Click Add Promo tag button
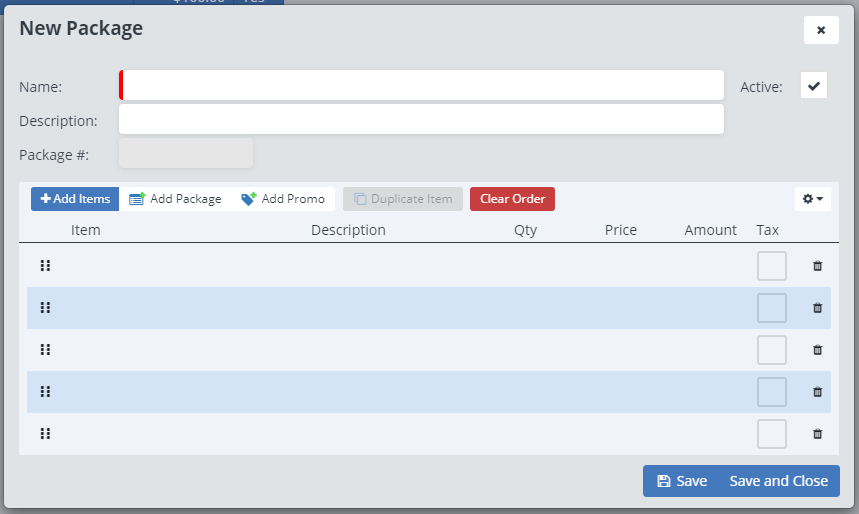 point(284,199)
